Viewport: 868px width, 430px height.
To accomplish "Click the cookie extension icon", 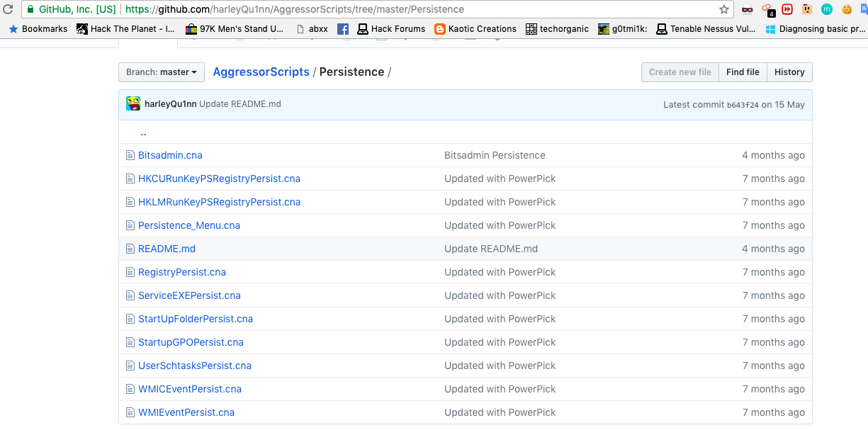I will point(847,9).
